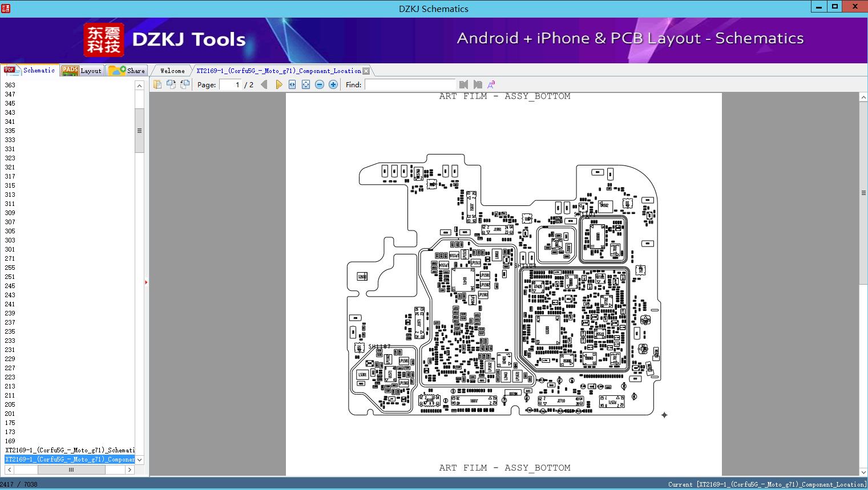
Task: Click the document viewer scroll up arrow
Action: 863,98
